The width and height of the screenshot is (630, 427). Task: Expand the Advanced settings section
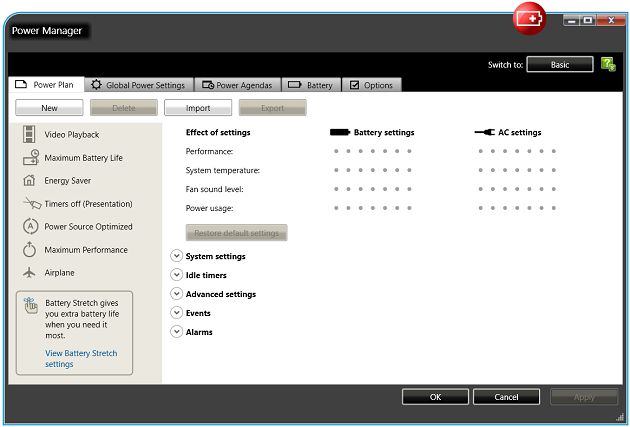pyautogui.click(x=176, y=294)
